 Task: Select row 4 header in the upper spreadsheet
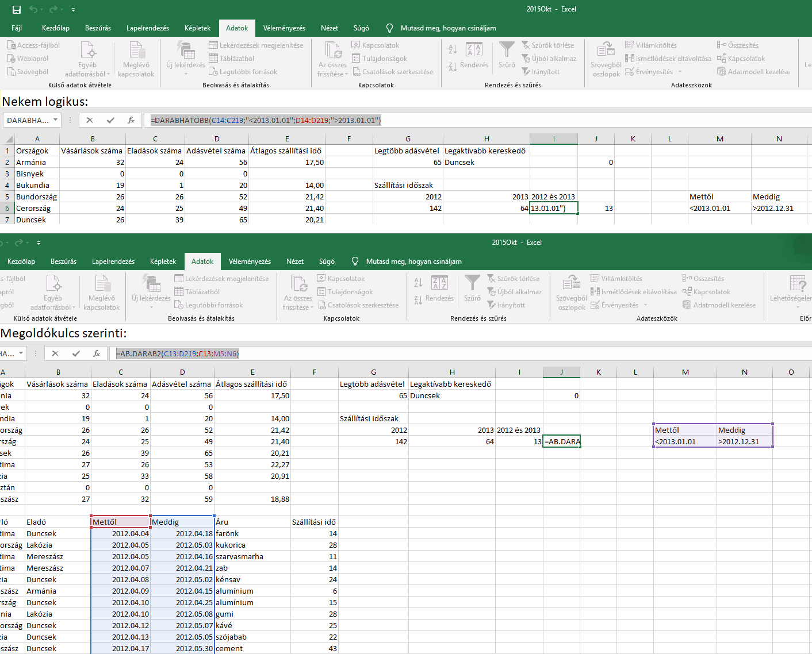(7, 185)
